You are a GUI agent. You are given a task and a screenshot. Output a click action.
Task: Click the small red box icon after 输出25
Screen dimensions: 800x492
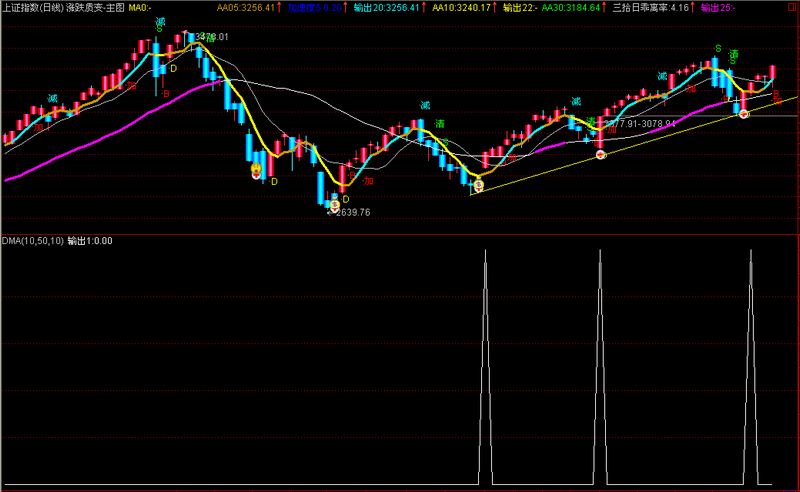(x=792, y=7)
